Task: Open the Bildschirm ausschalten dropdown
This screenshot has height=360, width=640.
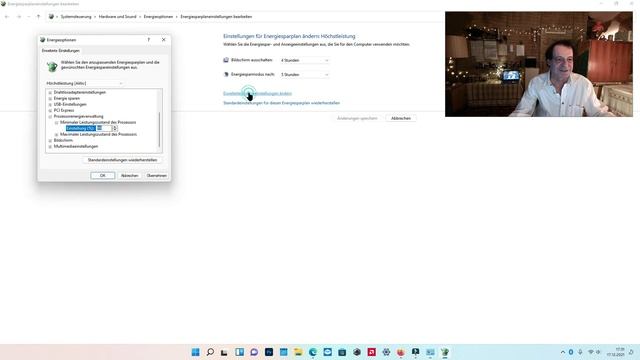Action: click(x=304, y=60)
